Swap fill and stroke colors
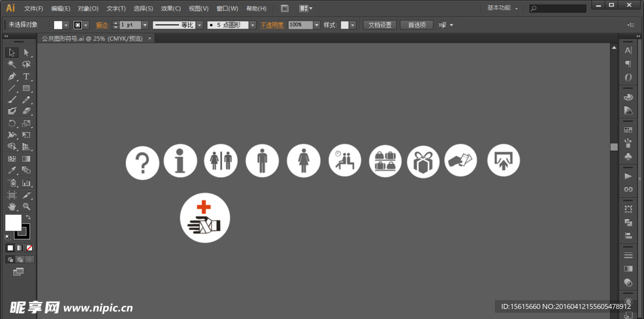The height and width of the screenshot is (319, 644). pyautogui.click(x=28, y=217)
